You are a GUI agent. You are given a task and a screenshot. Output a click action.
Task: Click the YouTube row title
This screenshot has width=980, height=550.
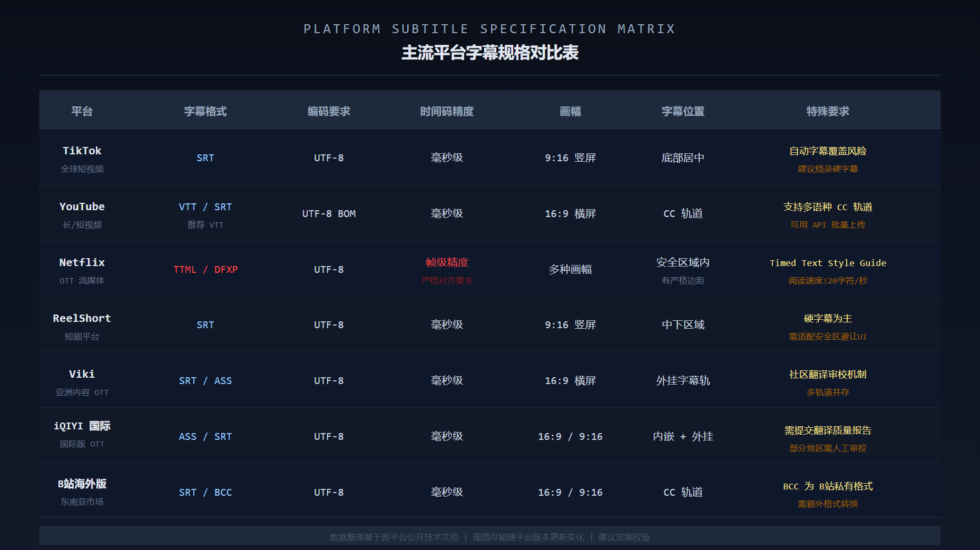pos(82,207)
